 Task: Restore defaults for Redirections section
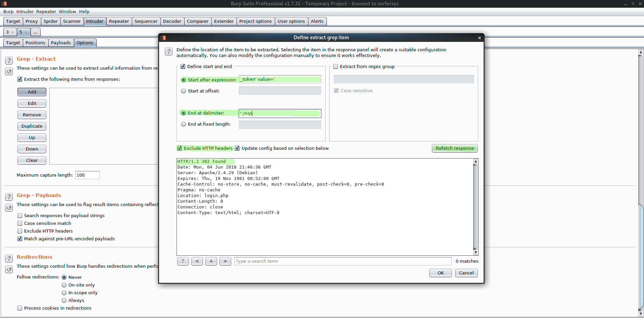click(x=9, y=269)
